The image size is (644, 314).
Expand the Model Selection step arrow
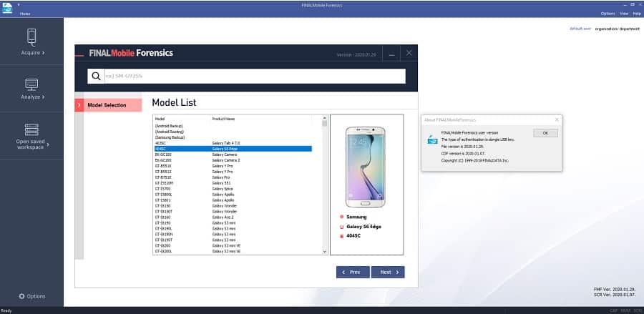(x=79, y=105)
